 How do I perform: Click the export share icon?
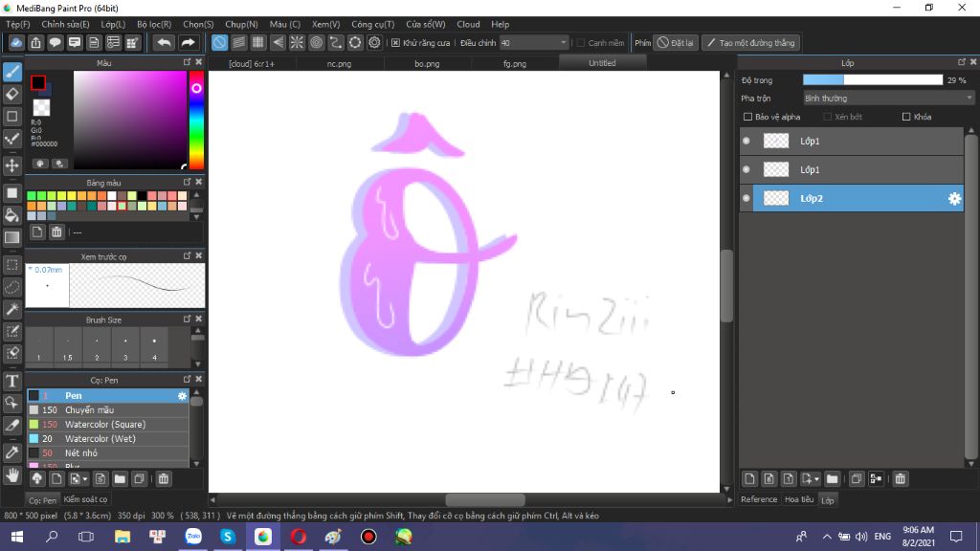click(35, 42)
